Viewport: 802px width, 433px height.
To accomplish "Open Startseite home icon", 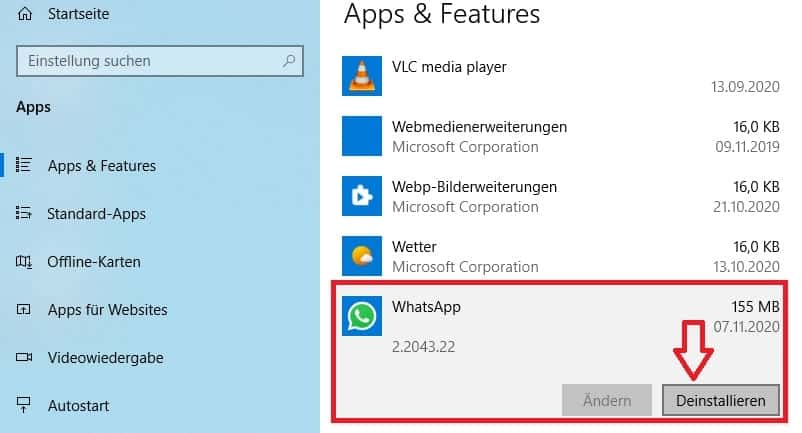I will point(25,14).
